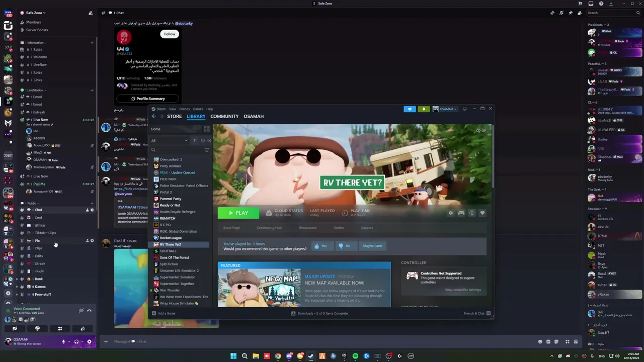Open Profile Summary in the Discord embed
Image resolution: width=644 pixels, height=362 pixels.
tap(148, 99)
